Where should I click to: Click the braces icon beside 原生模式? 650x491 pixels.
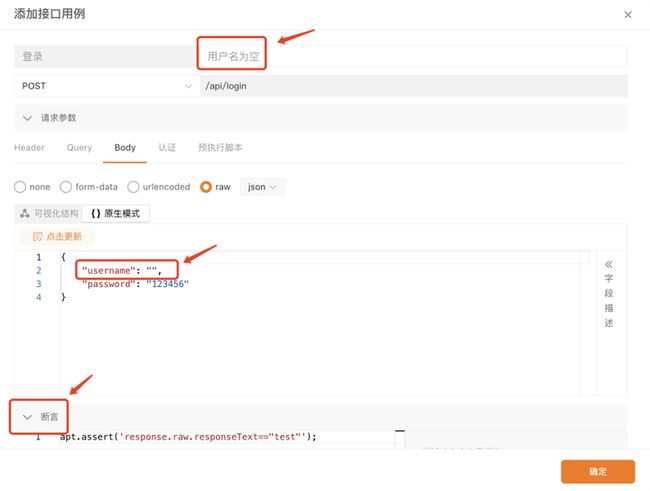click(x=96, y=214)
